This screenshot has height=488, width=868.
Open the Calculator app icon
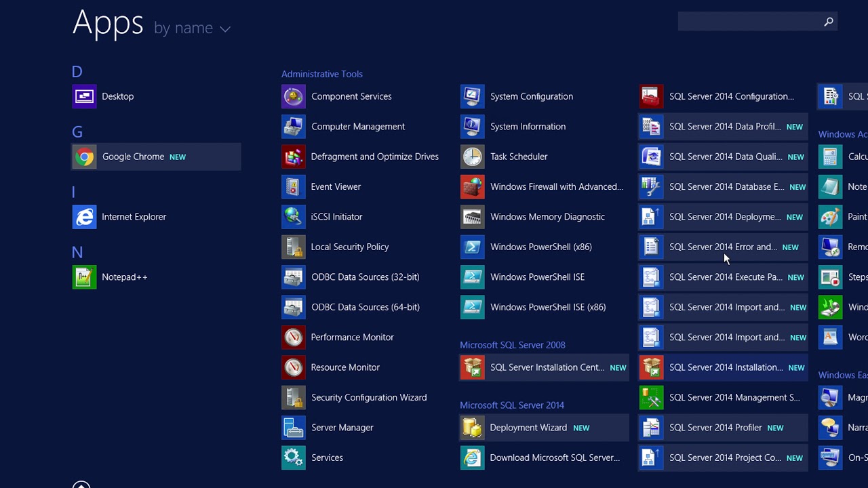tap(830, 157)
